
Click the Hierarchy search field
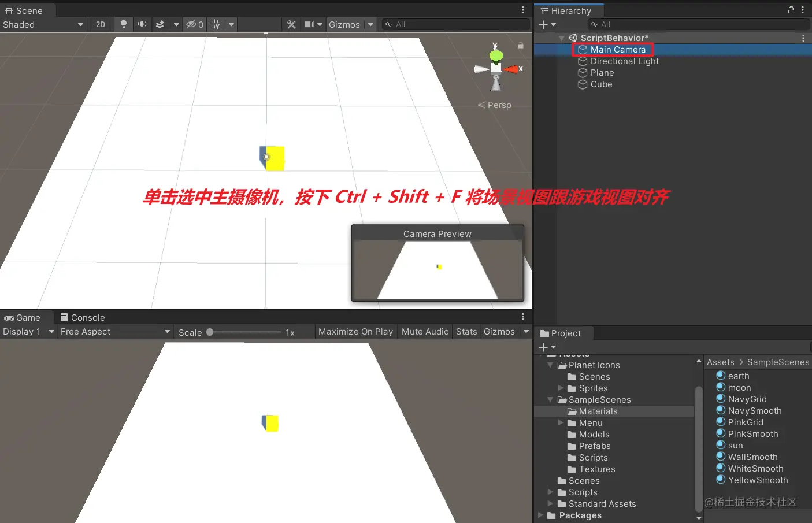pyautogui.click(x=699, y=24)
